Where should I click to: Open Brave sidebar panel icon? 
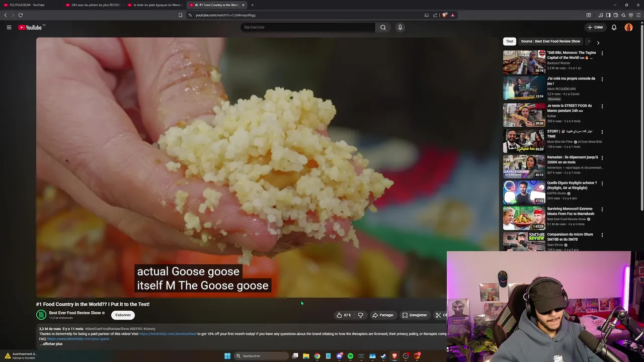point(608,15)
